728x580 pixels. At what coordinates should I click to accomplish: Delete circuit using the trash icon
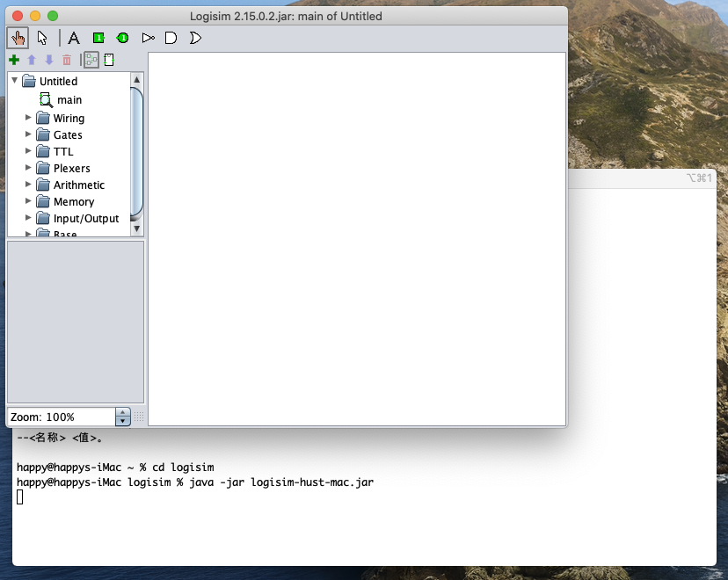(67, 60)
